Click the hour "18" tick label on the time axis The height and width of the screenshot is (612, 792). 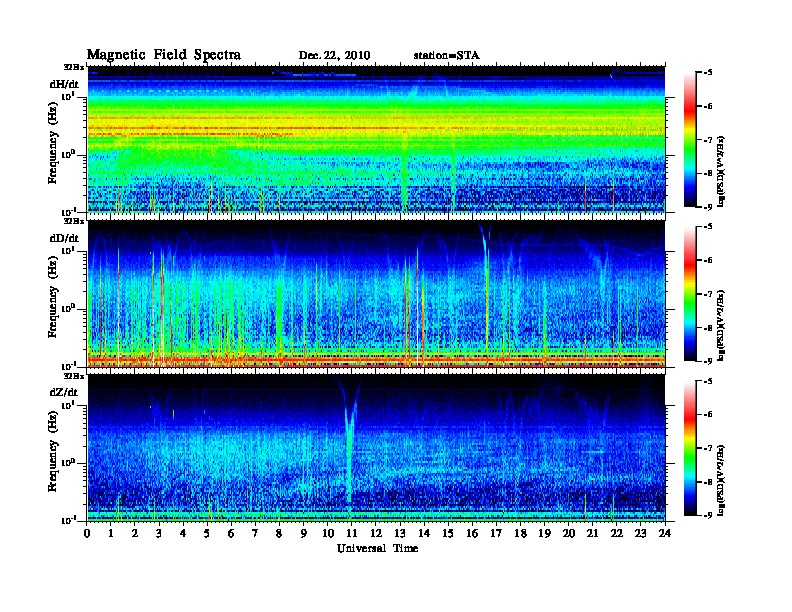(521, 533)
